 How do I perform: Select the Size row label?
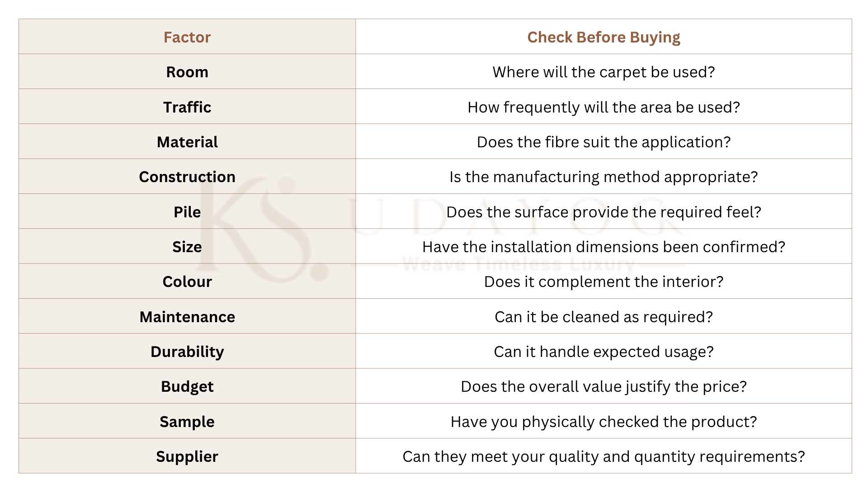(x=187, y=247)
